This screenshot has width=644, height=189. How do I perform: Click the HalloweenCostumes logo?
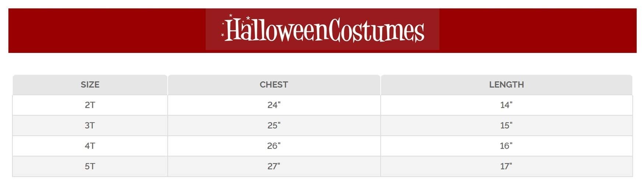point(322,29)
